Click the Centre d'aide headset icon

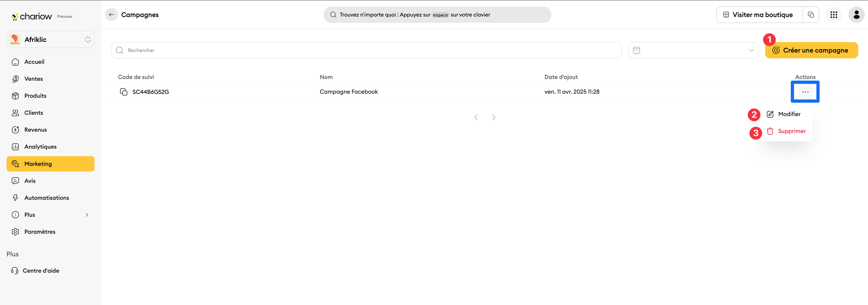[14, 271]
